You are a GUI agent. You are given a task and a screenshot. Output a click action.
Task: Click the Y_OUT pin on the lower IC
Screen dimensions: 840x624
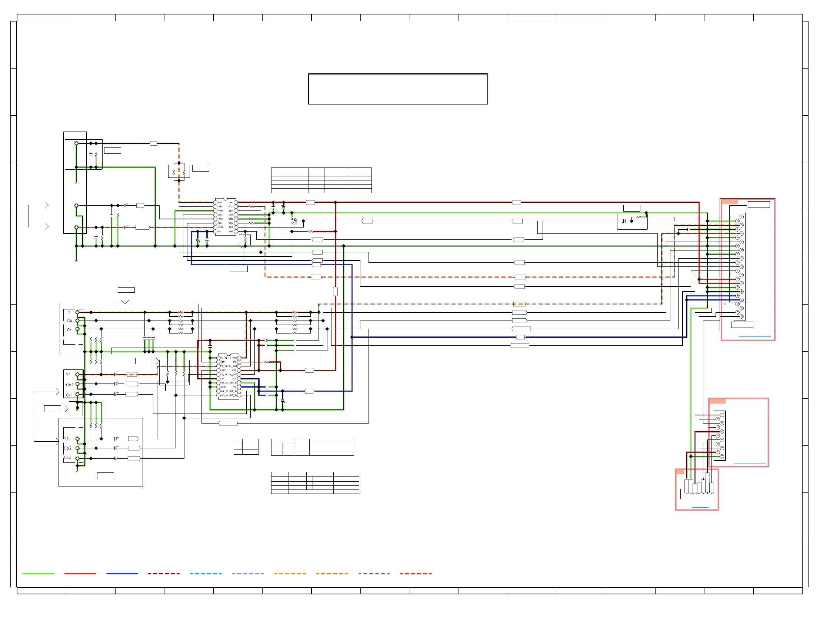click(x=239, y=358)
